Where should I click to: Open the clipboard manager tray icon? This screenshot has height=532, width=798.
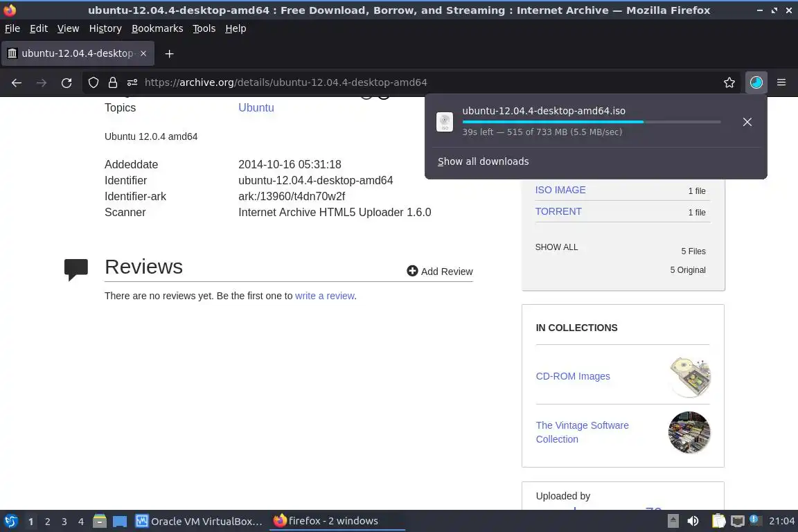pyautogui.click(x=718, y=522)
